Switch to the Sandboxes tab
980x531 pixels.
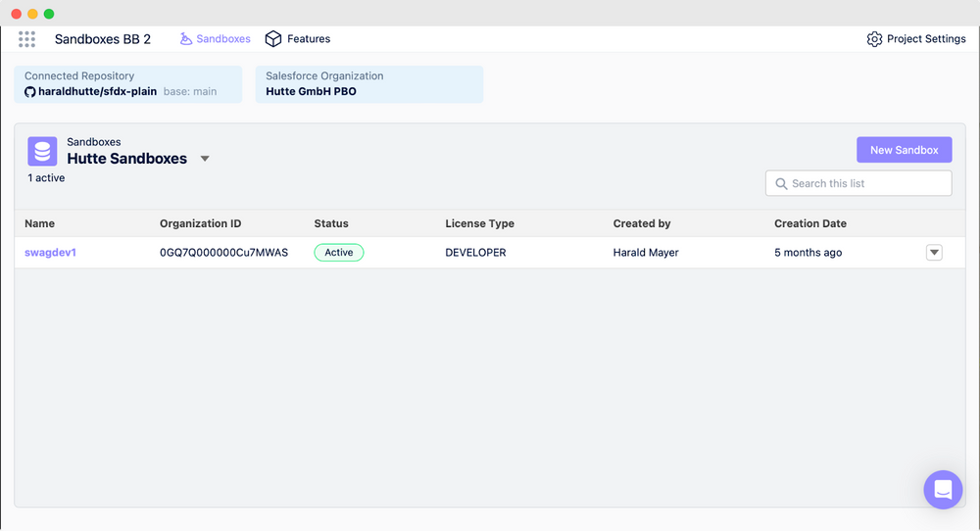[215, 39]
